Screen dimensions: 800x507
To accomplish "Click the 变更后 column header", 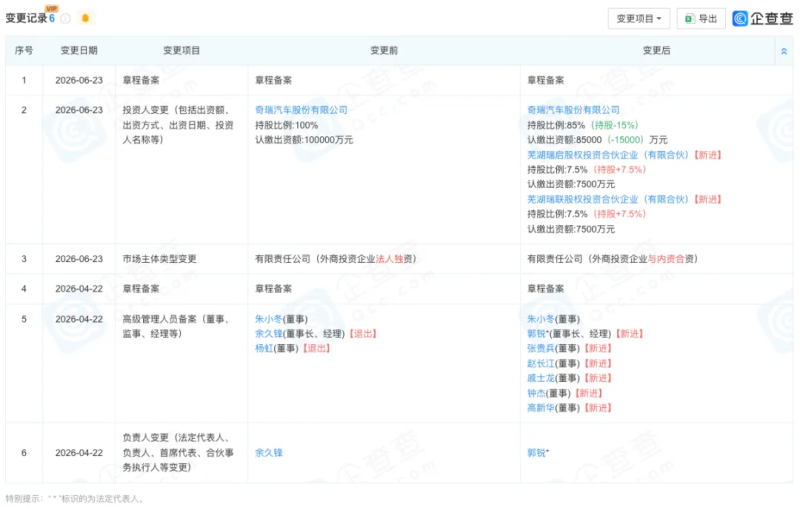I will click(656, 50).
